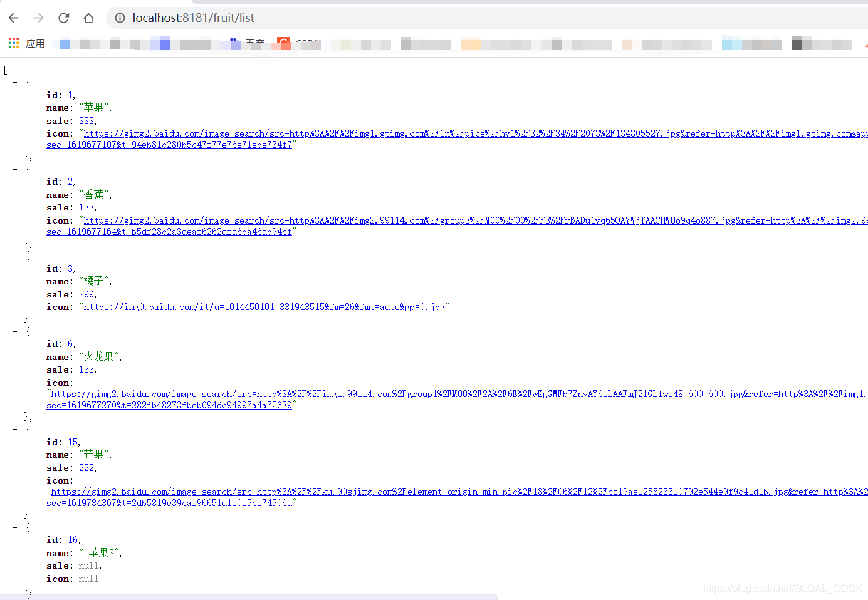Click the name value "火龙果"
Screen dimensions: 868x600
[99, 357]
